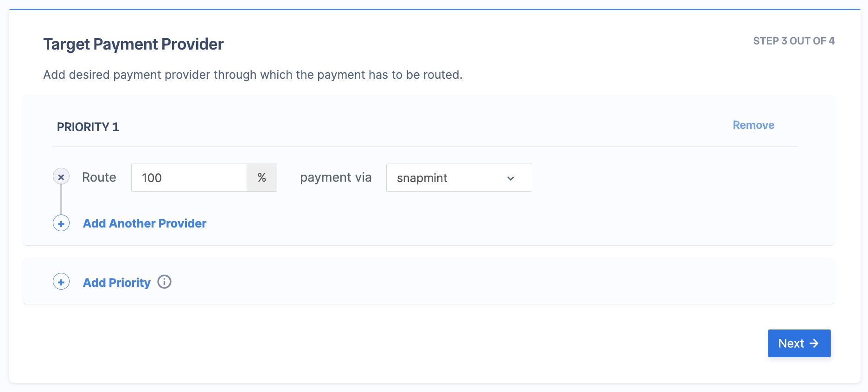Open the Add Priority info tooltip icon

click(x=164, y=282)
